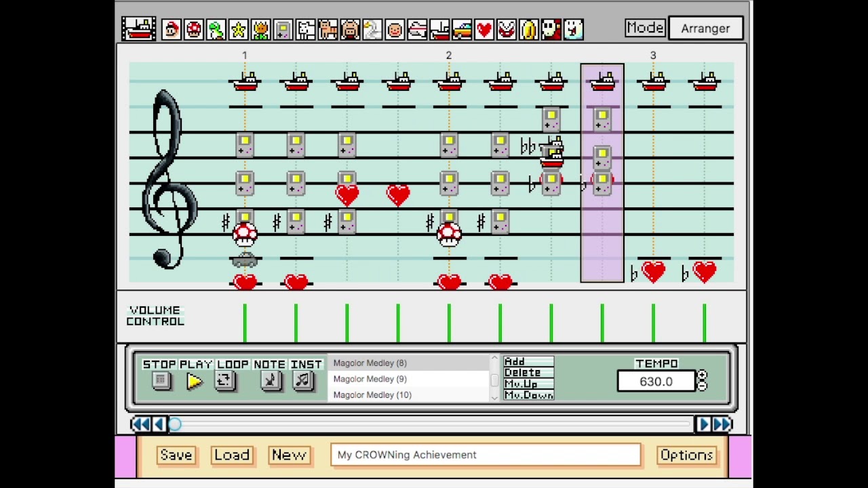Select the Mushroom instrument icon
Screen dimensions: 868x488
(194, 29)
